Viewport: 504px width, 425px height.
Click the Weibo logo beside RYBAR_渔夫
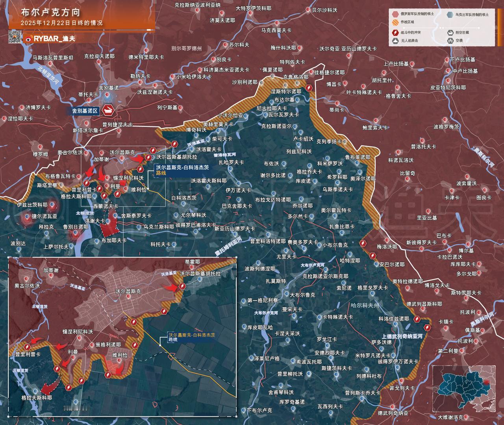point(28,39)
